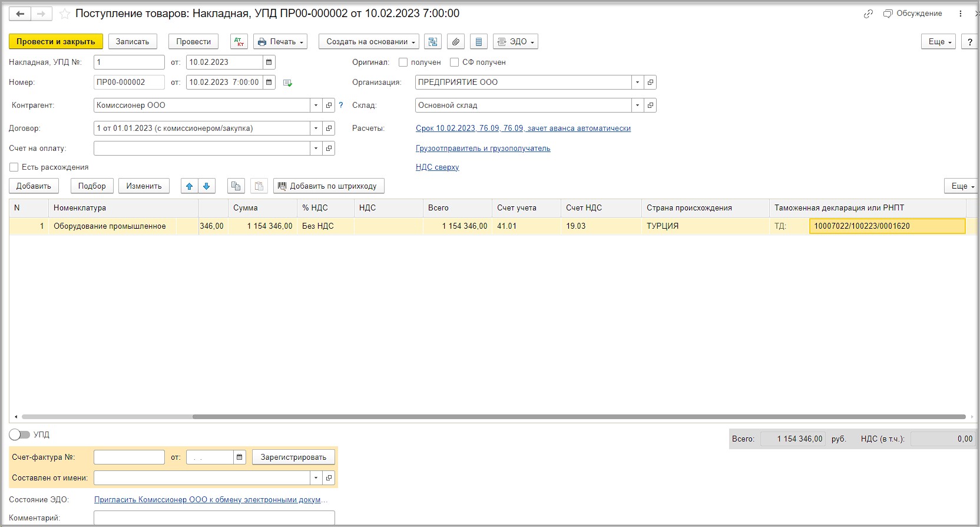Expand Контрагент dropdown arrow
980x527 pixels.
(x=316, y=105)
